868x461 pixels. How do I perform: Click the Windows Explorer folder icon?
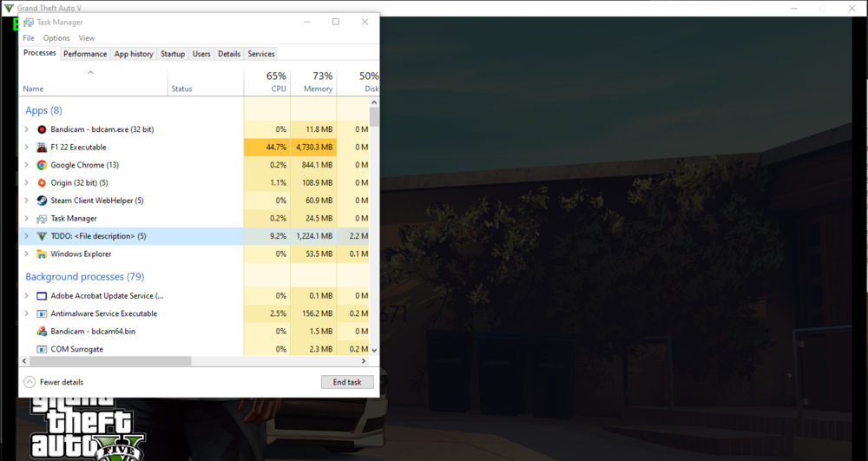tap(42, 254)
